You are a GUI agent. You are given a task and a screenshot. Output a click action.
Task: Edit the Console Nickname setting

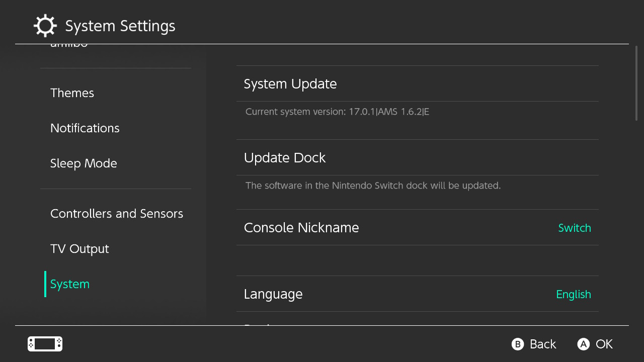tap(301, 228)
